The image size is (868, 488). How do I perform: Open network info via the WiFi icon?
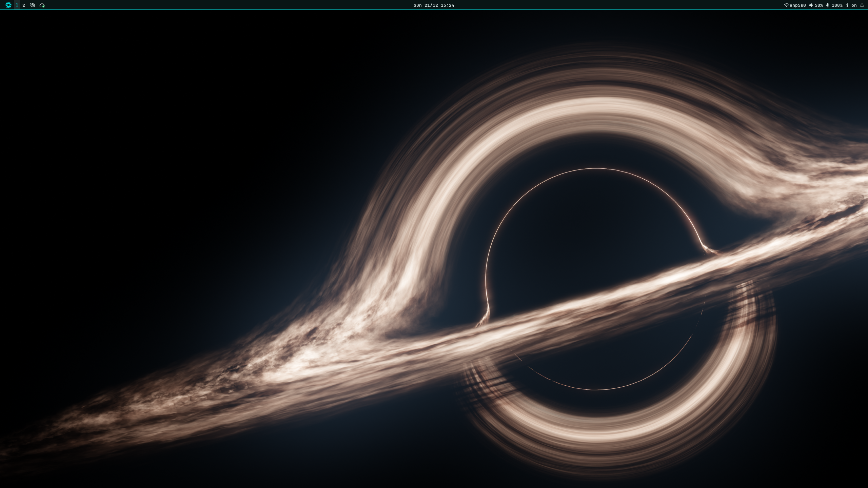coord(787,5)
